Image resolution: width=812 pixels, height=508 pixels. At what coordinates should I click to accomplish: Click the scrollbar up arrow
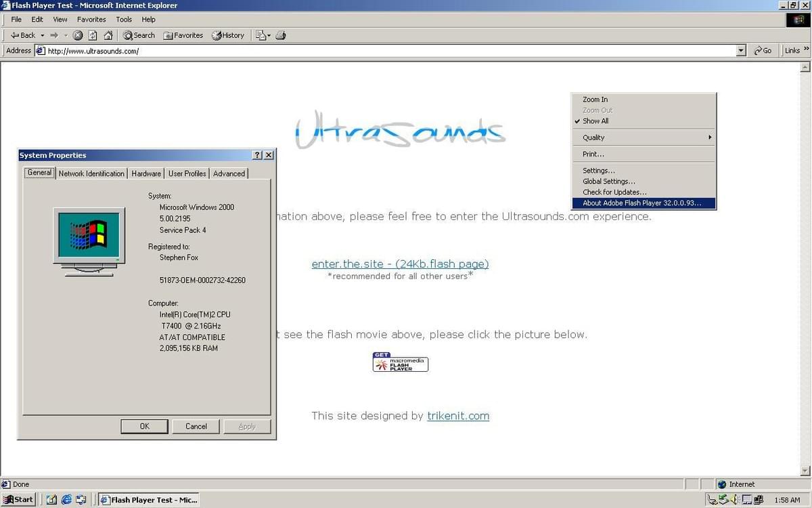[x=805, y=68]
